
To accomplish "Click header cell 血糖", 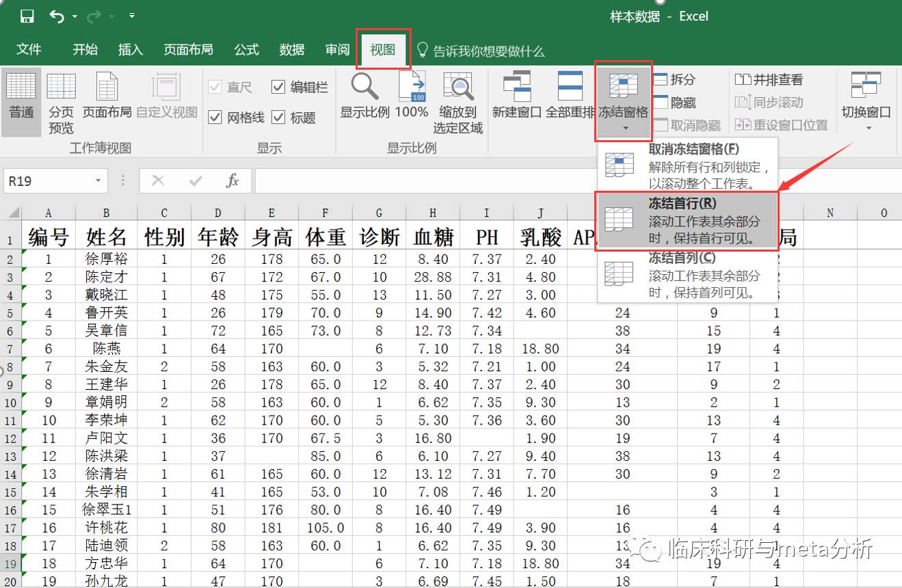I will [x=433, y=237].
